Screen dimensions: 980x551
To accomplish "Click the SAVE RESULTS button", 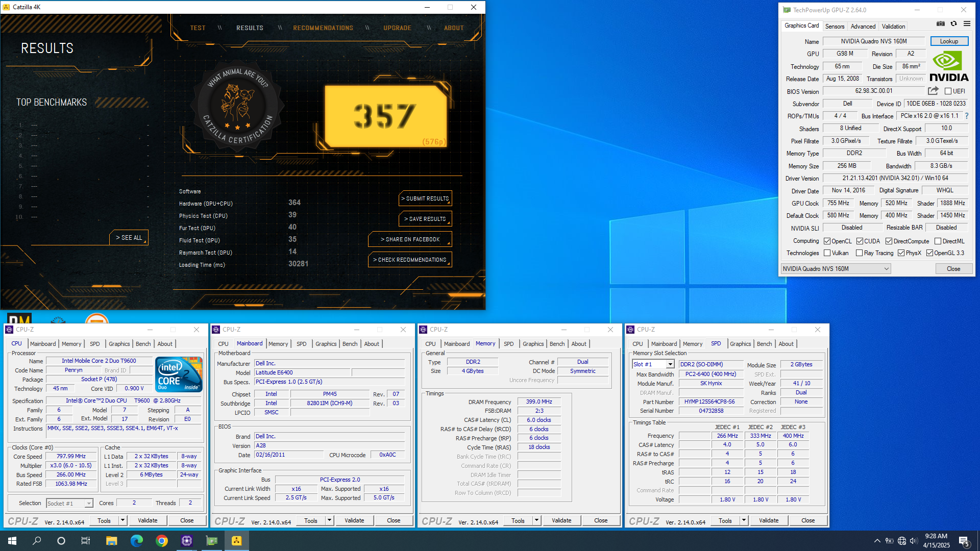I will [425, 219].
